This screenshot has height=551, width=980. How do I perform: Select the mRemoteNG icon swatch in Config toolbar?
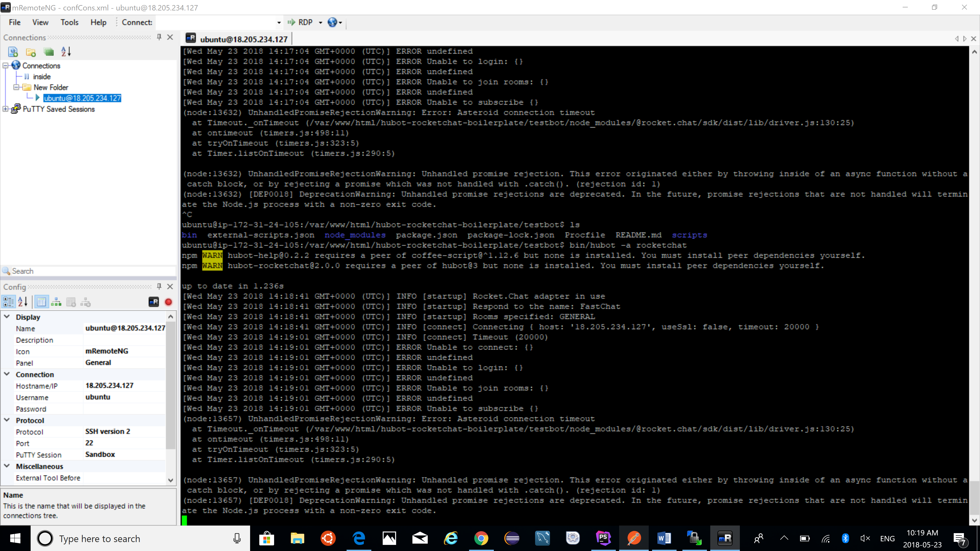153,302
